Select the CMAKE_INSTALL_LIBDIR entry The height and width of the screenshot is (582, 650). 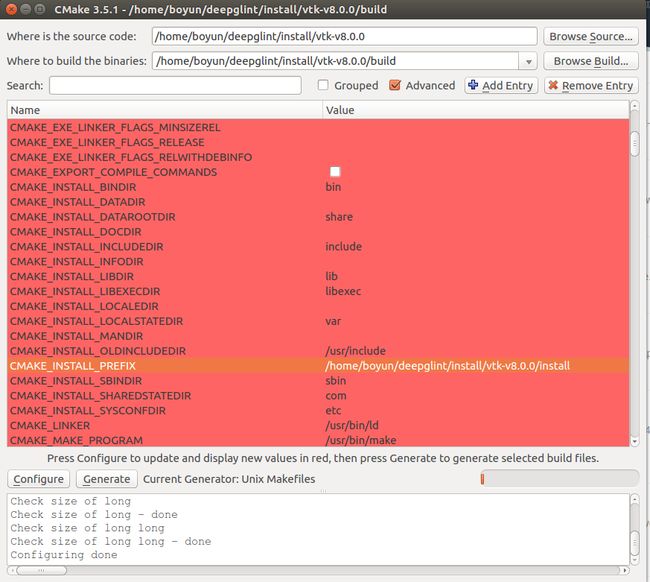pyautogui.click(x=72, y=276)
